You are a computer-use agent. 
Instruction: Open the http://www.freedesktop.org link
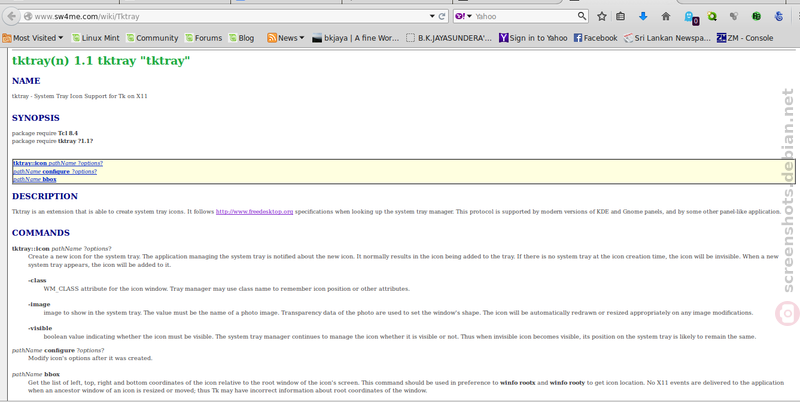click(x=254, y=211)
